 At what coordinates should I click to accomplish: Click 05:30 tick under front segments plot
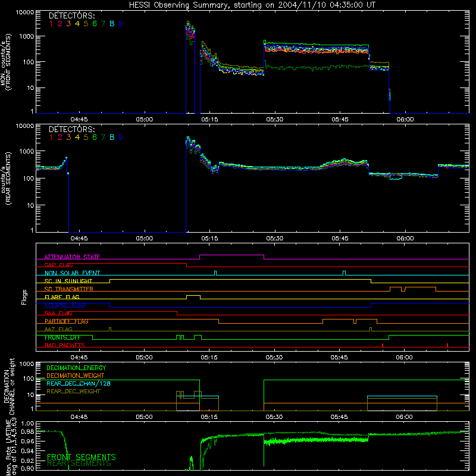(x=275, y=120)
